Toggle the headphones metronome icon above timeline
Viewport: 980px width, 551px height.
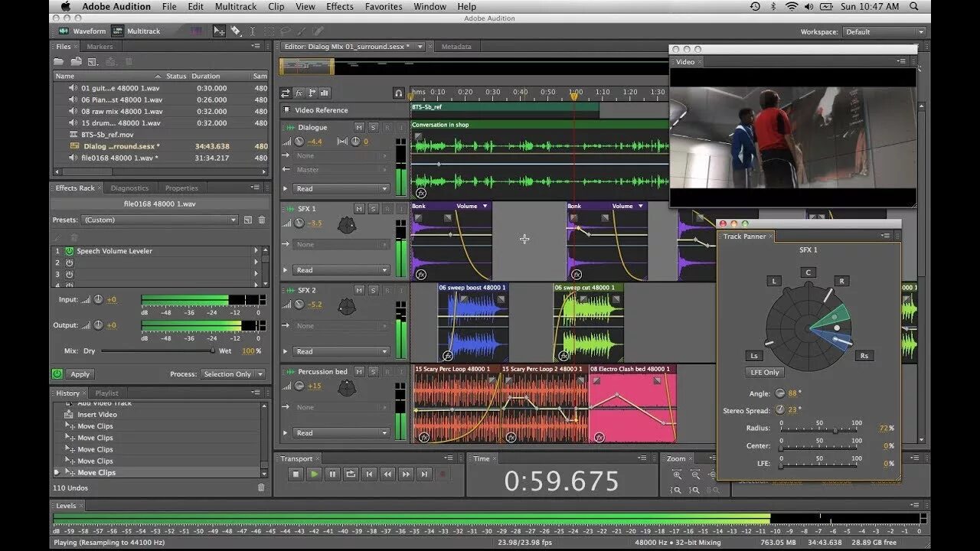click(x=399, y=93)
